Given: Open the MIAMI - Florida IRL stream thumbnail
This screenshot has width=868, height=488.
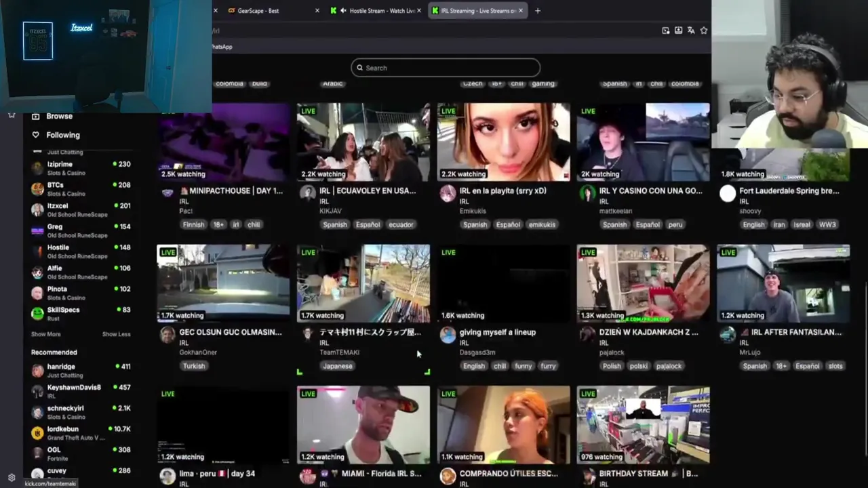Looking at the screenshot, I should coord(363,425).
